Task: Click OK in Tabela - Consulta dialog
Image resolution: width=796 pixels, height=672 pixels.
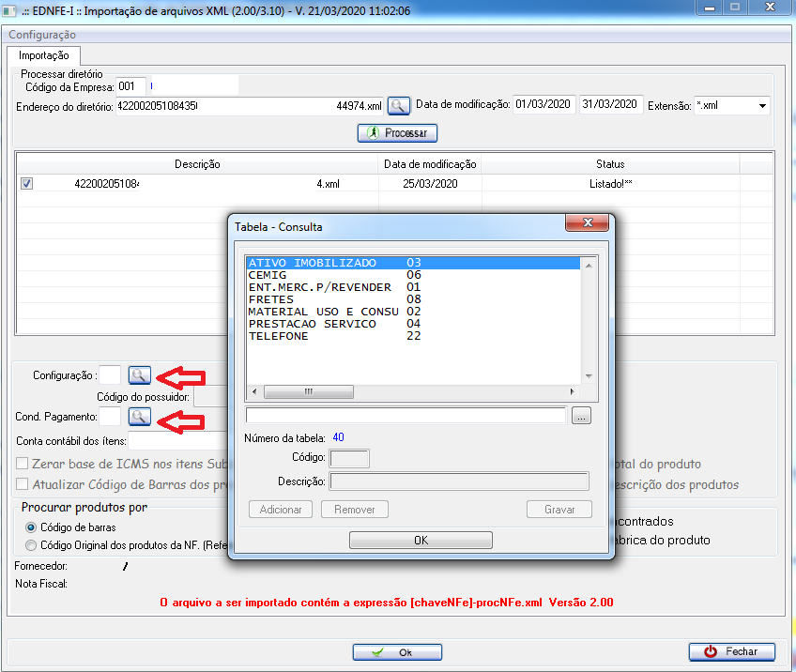Action: [x=421, y=541]
